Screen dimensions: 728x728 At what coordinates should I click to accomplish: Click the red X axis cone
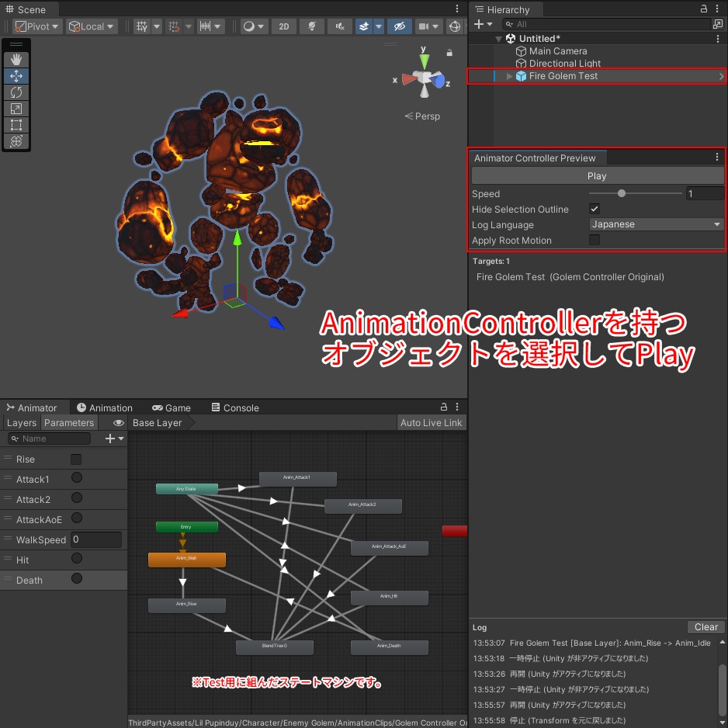(x=409, y=79)
